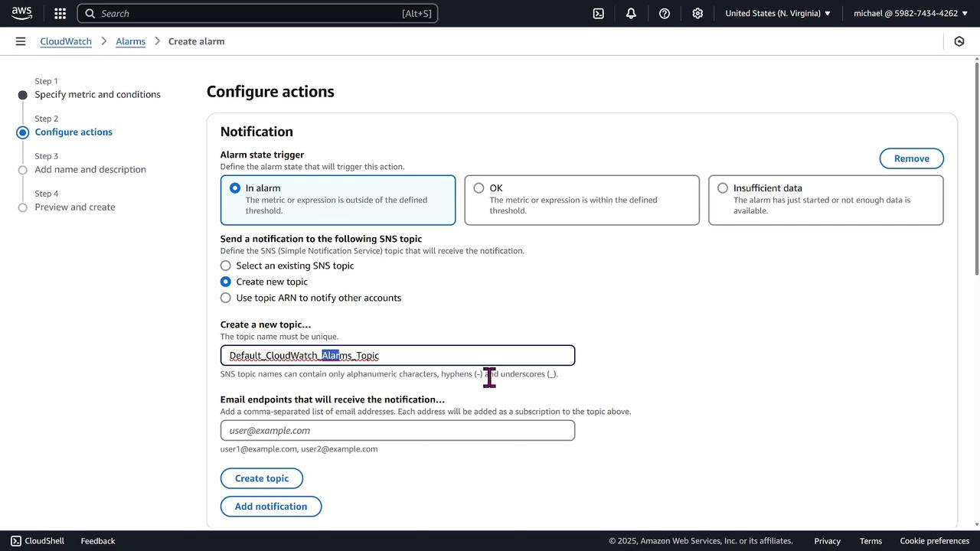Click the email endpoints input field

click(397, 431)
